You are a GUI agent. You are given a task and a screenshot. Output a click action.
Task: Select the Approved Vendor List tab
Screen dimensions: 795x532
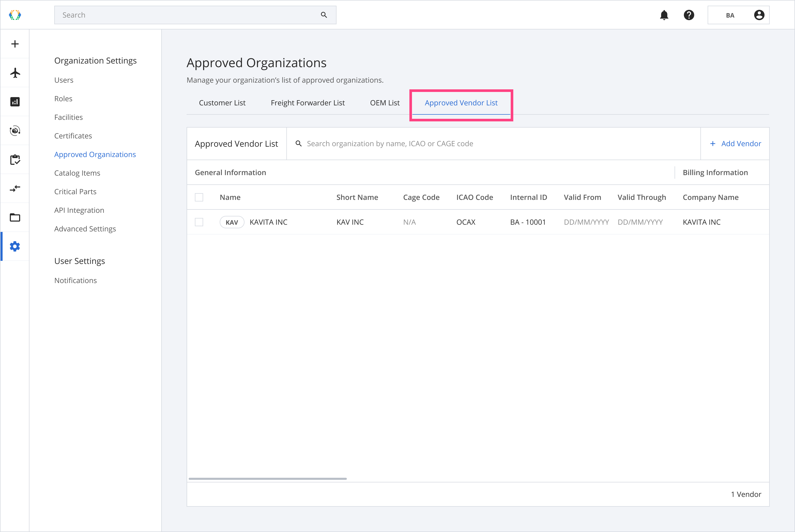(x=461, y=103)
